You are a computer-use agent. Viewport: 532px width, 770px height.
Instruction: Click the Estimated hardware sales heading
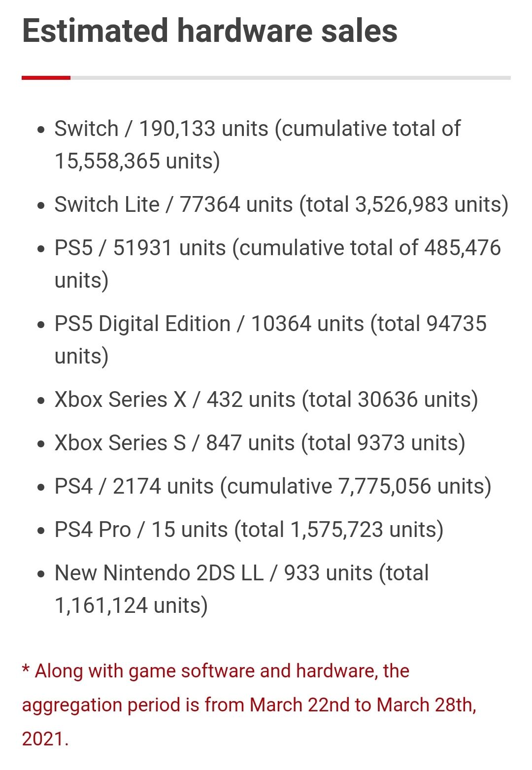210,31
